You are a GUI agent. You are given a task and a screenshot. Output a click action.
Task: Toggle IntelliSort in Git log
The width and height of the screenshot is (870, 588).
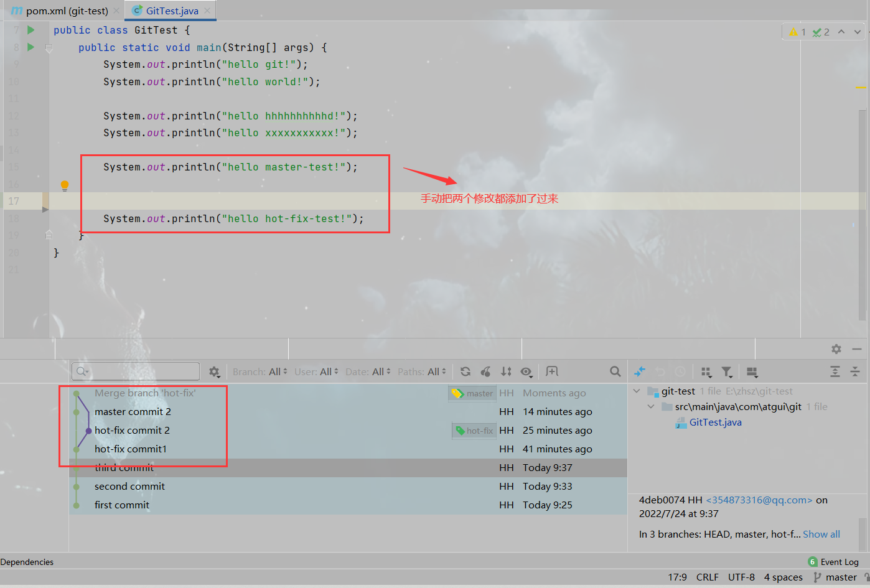tap(506, 371)
